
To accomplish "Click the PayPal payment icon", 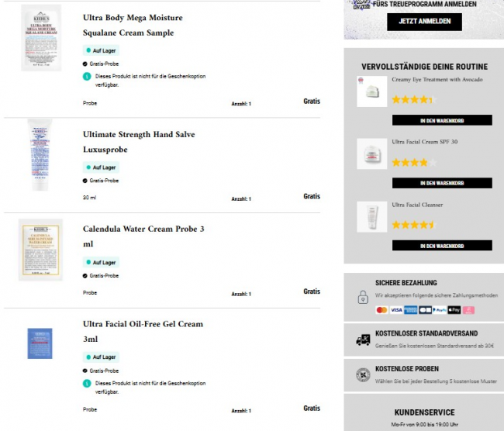I will (440, 310).
